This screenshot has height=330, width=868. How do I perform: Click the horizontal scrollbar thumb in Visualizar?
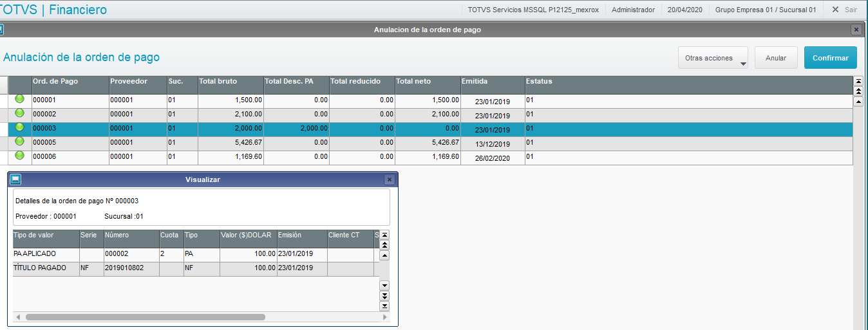[x=145, y=317]
